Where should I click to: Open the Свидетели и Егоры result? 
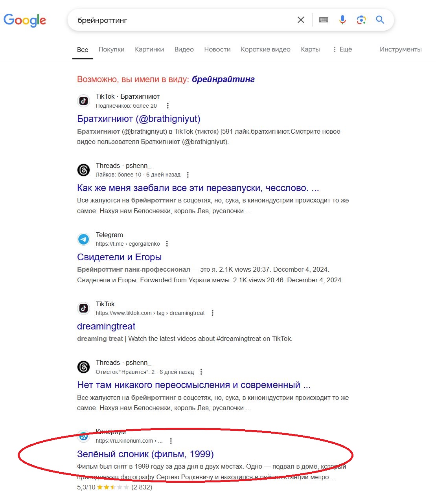coord(120,257)
